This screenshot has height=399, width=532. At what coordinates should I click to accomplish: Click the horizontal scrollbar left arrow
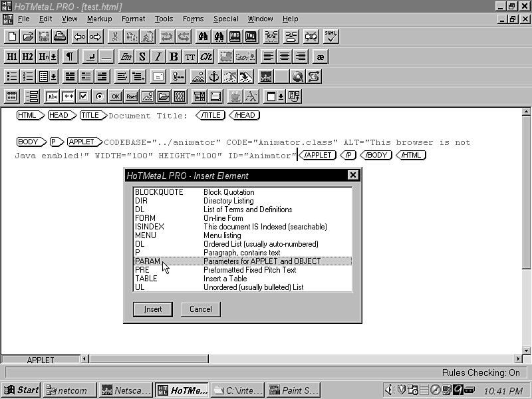[84, 358]
